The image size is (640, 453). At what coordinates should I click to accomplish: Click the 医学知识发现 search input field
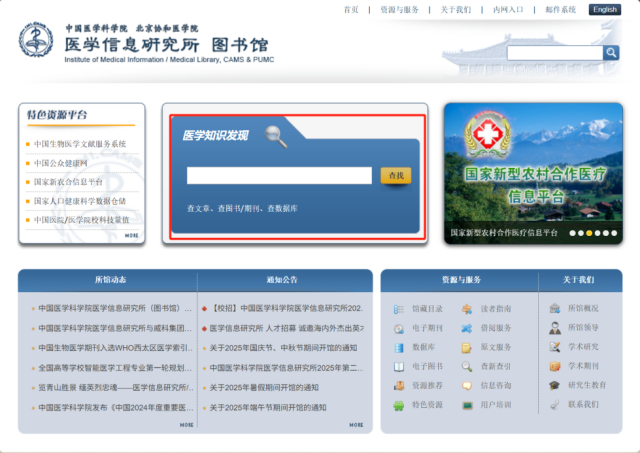[280, 176]
